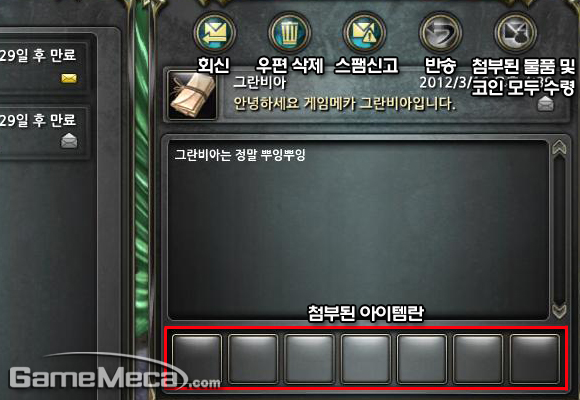Click the Delete Mail (우편 삭제) trash icon
The height and width of the screenshot is (400, 580).
click(289, 33)
